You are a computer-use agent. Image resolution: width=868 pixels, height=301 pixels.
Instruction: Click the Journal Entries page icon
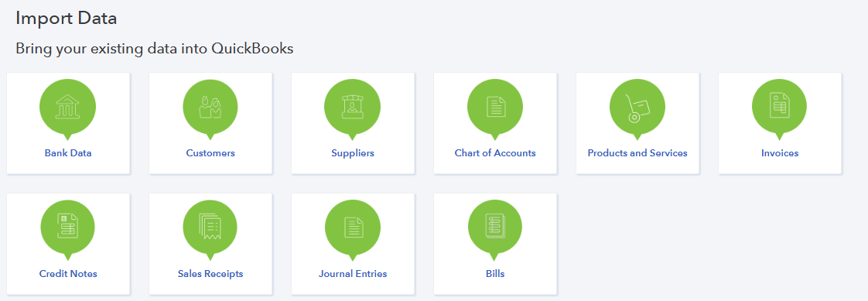click(x=353, y=227)
